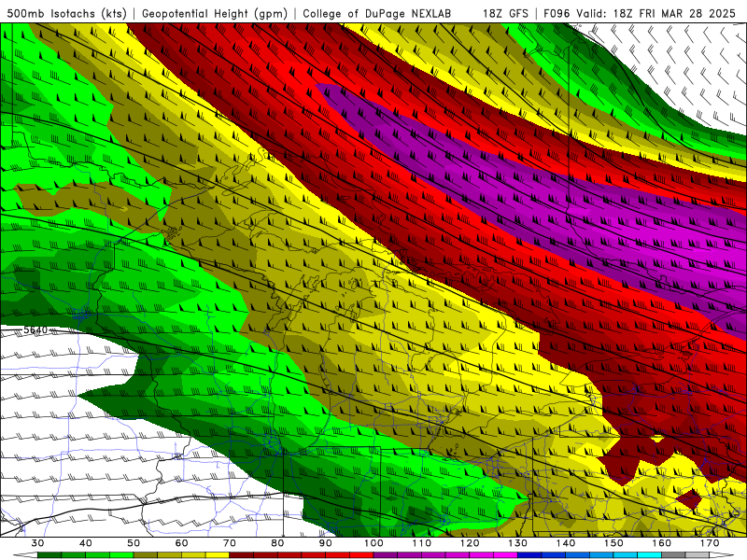The height and width of the screenshot is (560, 747).
Task: Click the 120 value on the legend
Action: [x=470, y=543]
